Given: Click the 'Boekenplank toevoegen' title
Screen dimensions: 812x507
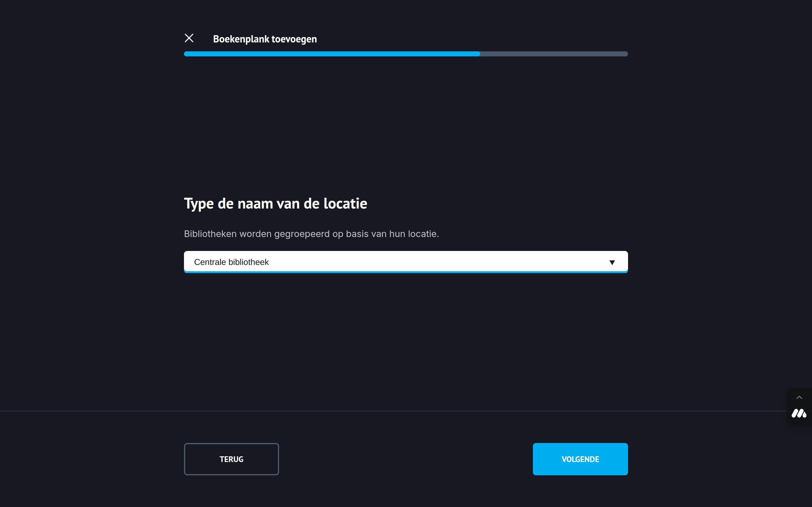Looking at the screenshot, I should click(265, 39).
